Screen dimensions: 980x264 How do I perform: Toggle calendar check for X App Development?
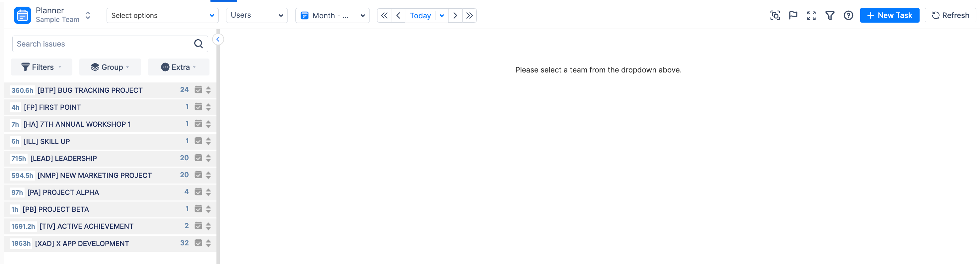click(198, 243)
